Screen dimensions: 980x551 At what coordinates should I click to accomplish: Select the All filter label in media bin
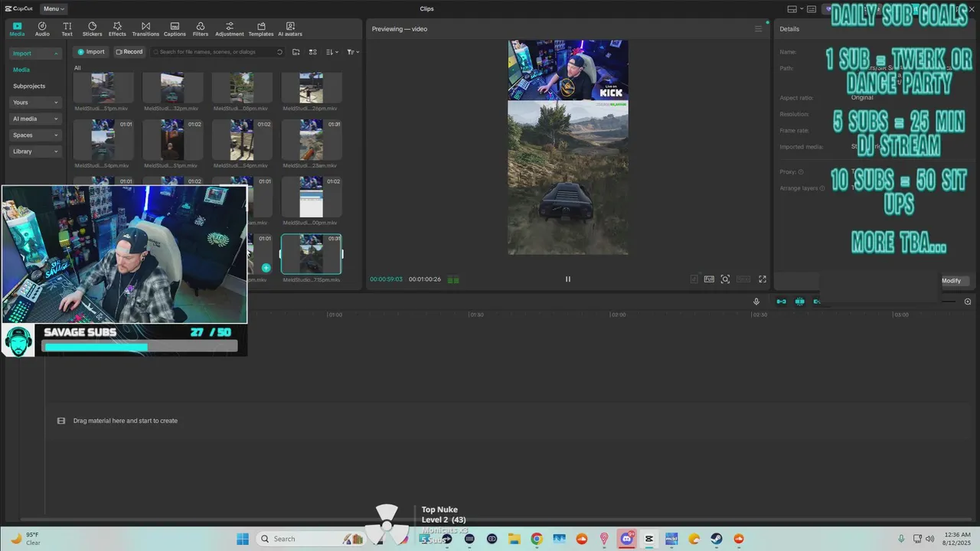pyautogui.click(x=77, y=68)
